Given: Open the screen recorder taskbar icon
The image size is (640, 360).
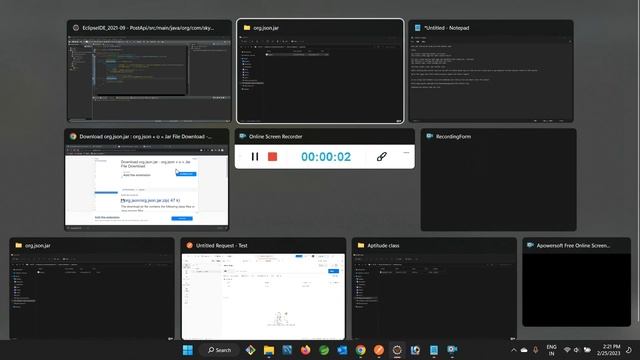Looking at the screenshot, I should [452, 350].
